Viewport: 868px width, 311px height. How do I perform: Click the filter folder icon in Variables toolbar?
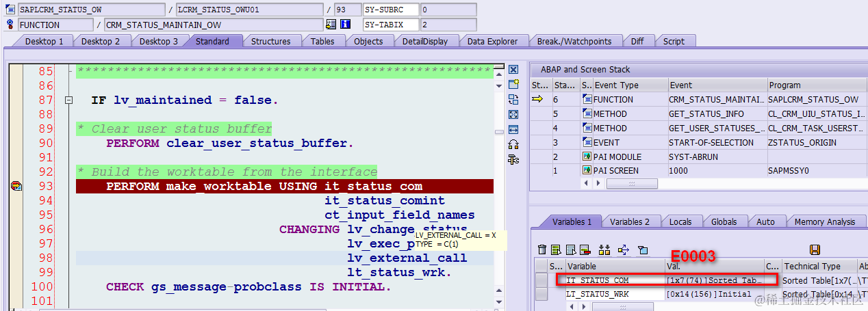pos(643,249)
